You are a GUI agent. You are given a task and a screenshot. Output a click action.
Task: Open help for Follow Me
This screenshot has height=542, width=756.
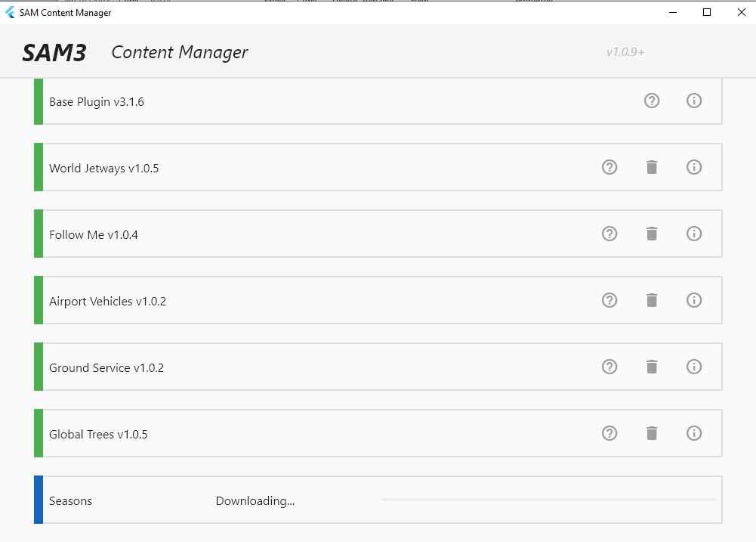coord(609,234)
